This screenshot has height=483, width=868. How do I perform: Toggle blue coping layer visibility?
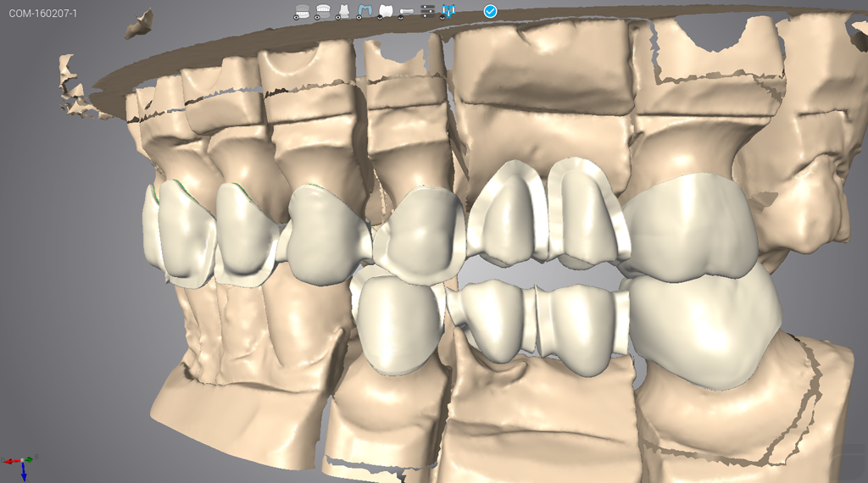click(x=364, y=11)
